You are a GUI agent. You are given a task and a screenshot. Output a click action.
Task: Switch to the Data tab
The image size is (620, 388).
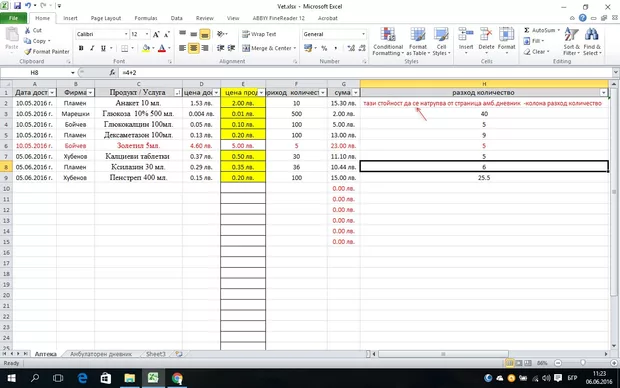pyautogui.click(x=176, y=18)
